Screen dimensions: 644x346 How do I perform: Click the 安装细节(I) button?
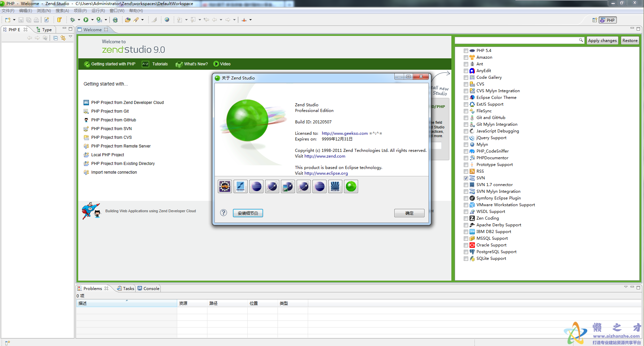(x=248, y=213)
